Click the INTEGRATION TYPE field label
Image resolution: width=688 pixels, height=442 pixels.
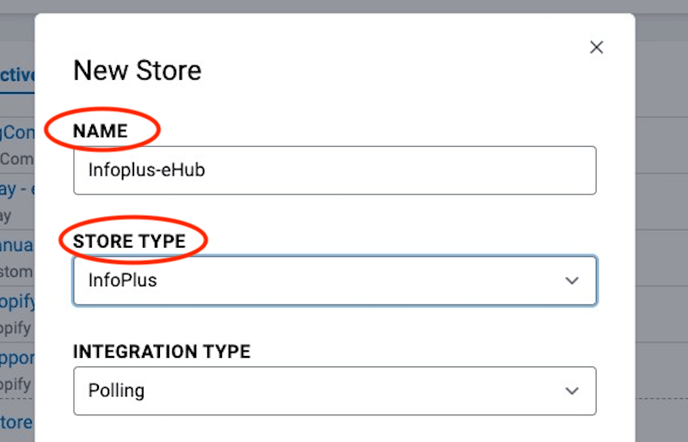162,352
